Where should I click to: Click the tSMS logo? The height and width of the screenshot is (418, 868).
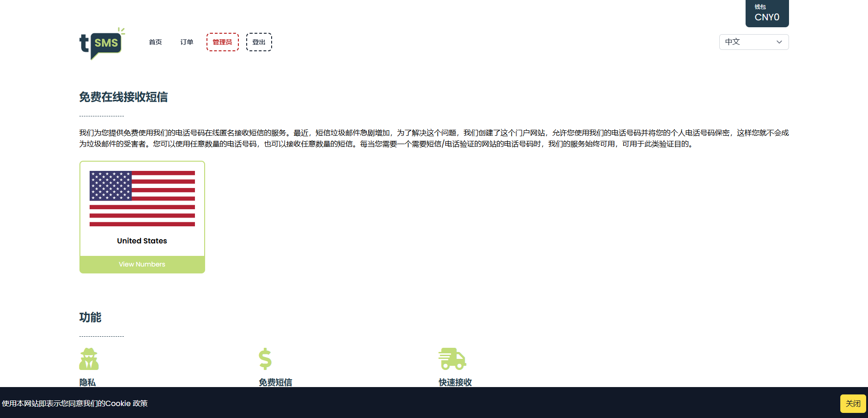coord(102,43)
